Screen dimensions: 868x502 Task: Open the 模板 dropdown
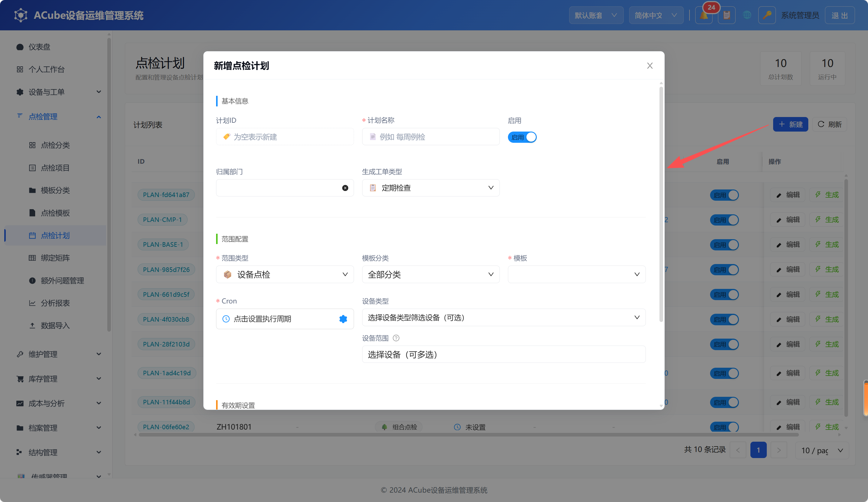577,274
